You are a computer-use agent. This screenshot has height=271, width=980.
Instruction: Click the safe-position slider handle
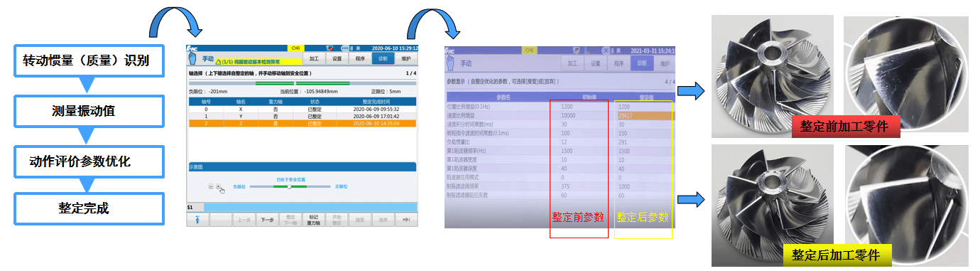[x=289, y=186]
